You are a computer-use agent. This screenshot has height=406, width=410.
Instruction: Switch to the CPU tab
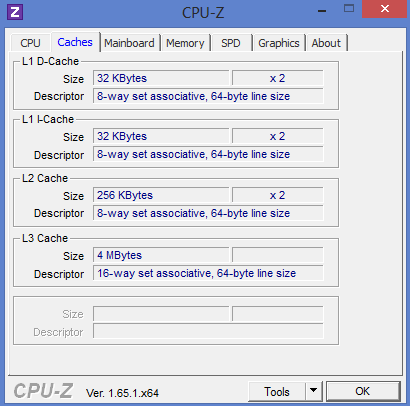30,43
